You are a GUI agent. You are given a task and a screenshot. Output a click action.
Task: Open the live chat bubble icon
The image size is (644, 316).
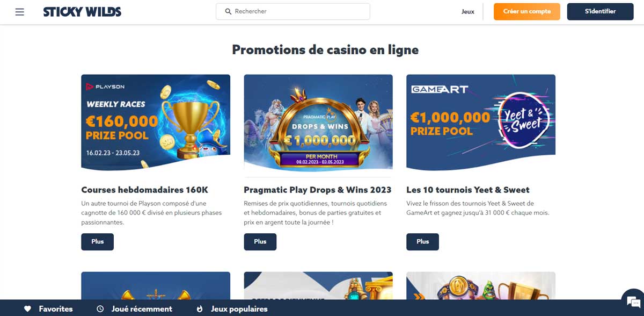click(x=632, y=301)
